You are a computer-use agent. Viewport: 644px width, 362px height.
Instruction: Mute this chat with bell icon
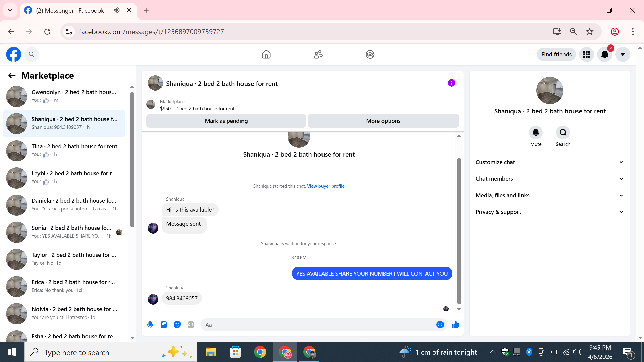536,132
